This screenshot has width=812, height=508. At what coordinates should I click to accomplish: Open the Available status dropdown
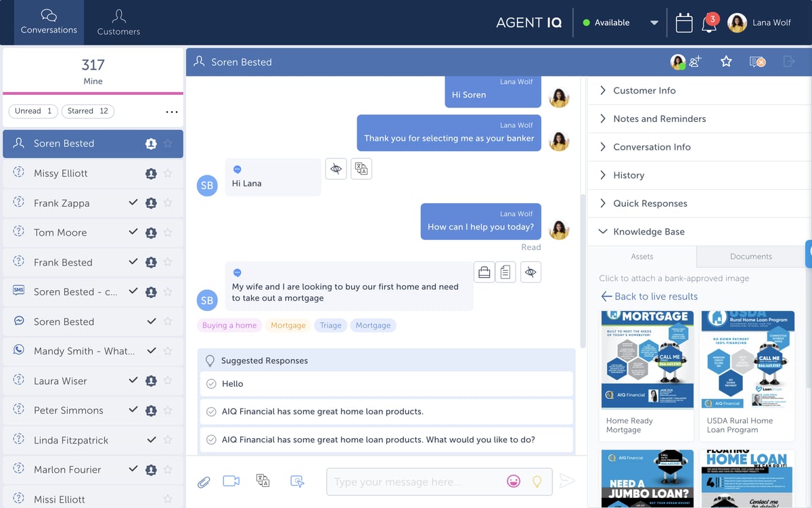[654, 22]
